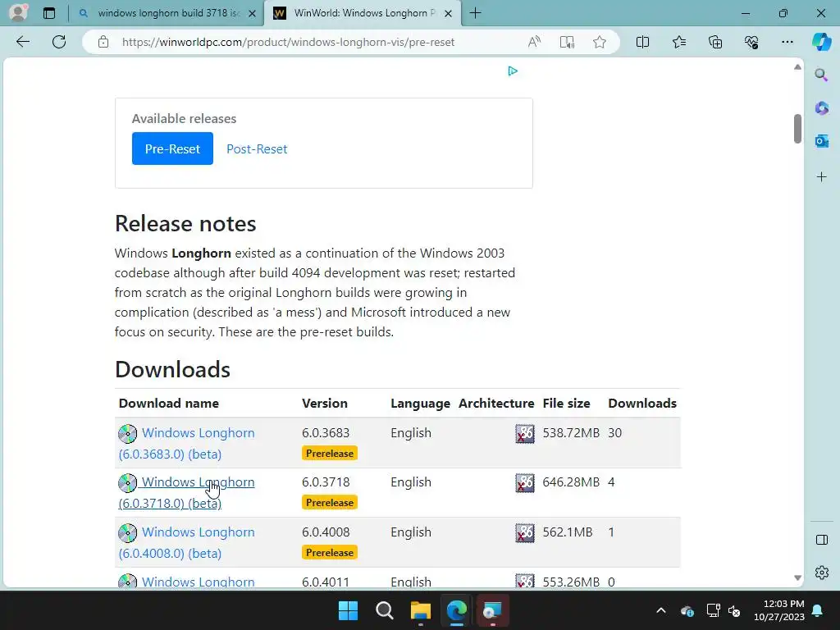Image resolution: width=840 pixels, height=630 pixels.
Task: Click the page vertical scrollbar thumb
Action: tap(797, 129)
